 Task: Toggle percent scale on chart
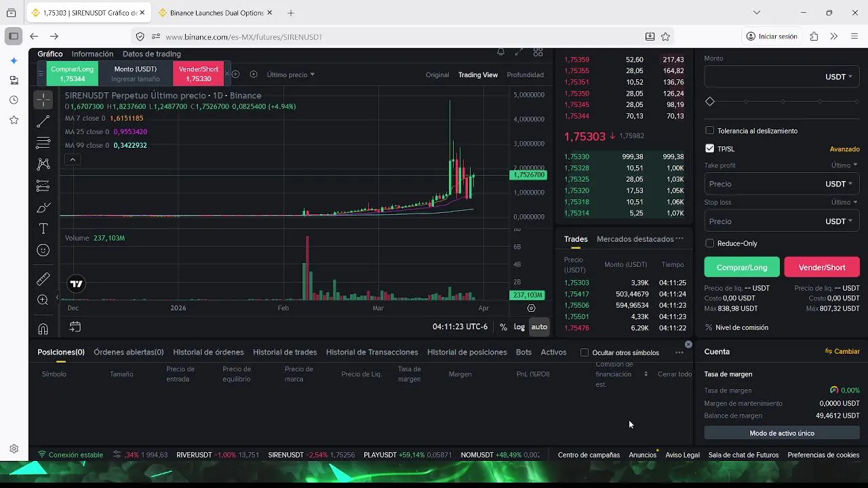(503, 327)
